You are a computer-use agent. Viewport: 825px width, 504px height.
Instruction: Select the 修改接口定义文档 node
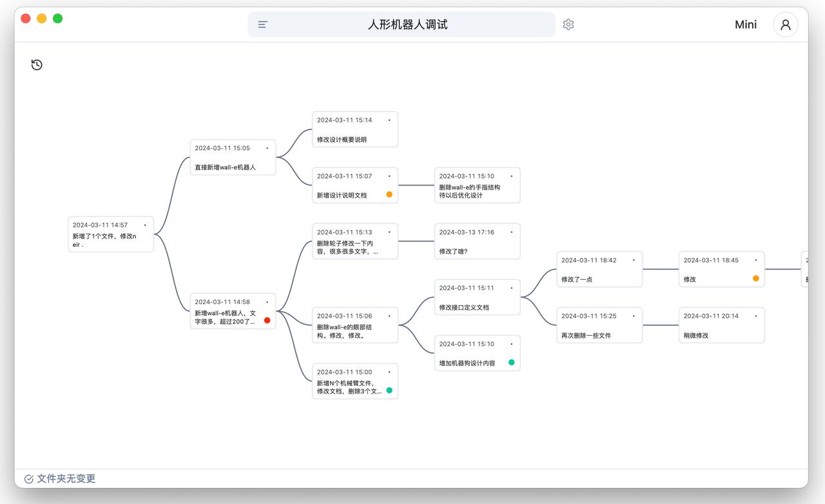[477, 298]
